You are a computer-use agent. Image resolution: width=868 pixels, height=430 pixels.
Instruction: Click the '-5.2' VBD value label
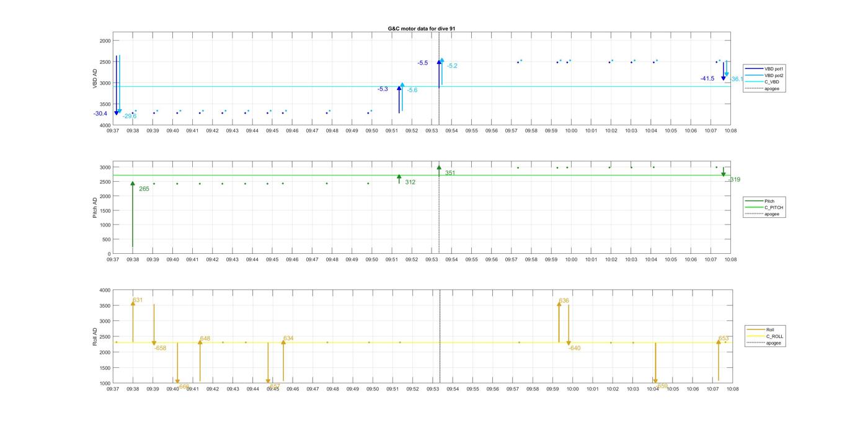tap(452, 66)
